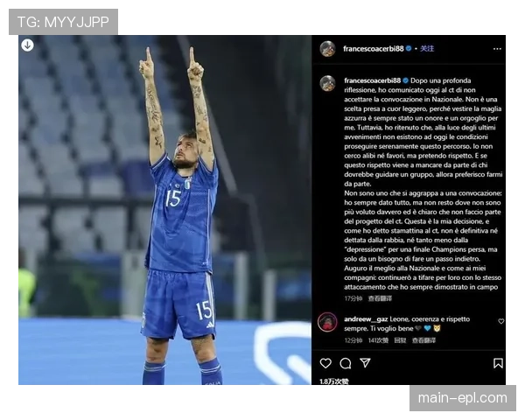Screen dimensions: 525x420
Task: Click blue verified badge in header
Action: pyautogui.click(x=409, y=49)
